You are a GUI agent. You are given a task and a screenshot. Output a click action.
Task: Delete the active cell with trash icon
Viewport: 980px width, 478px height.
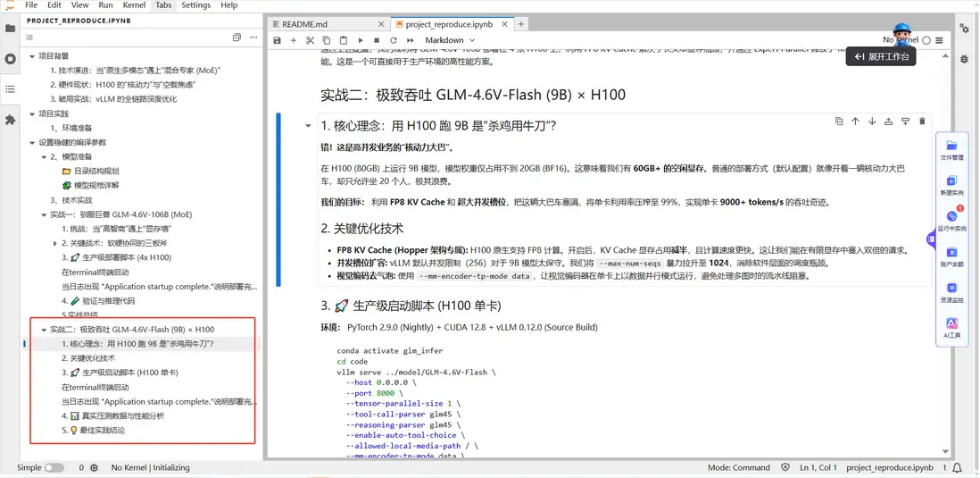pos(921,122)
